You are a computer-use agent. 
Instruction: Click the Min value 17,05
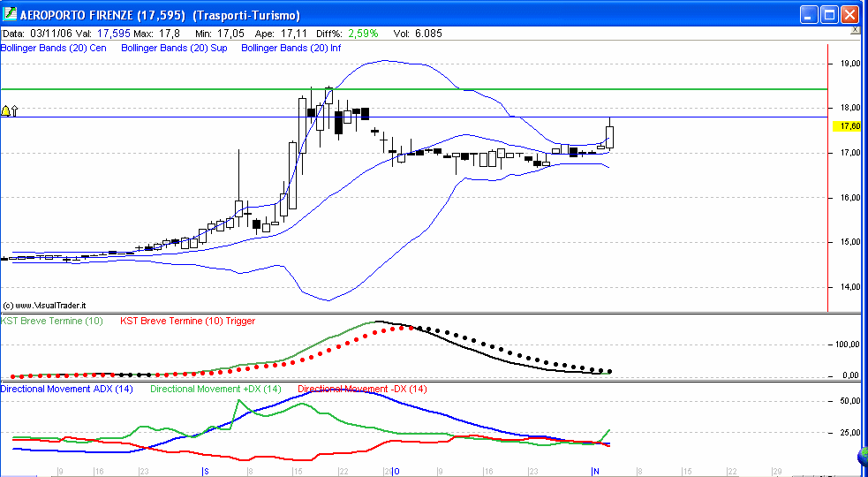[229, 34]
